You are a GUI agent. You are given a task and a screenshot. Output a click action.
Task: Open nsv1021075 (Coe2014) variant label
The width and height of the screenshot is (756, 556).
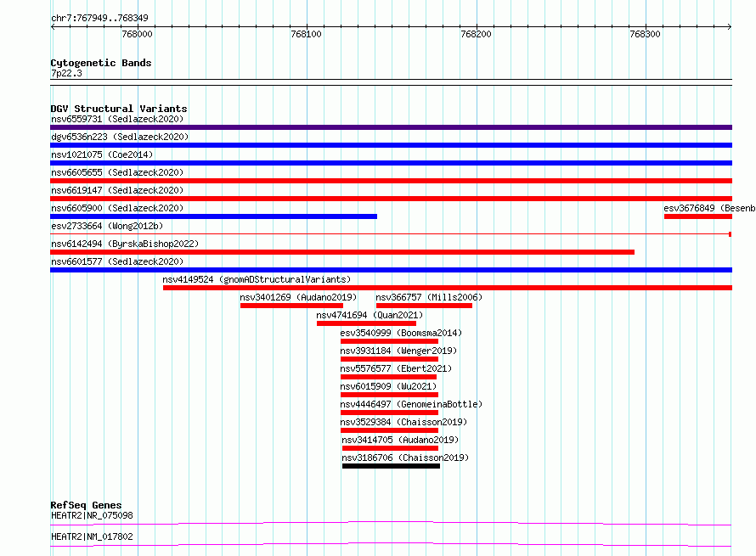click(x=102, y=154)
